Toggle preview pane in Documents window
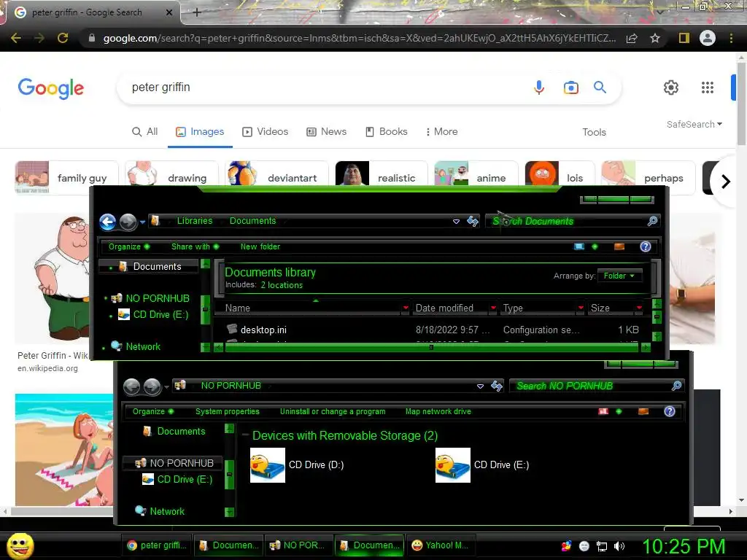This screenshot has height=560, width=747. coord(619,246)
